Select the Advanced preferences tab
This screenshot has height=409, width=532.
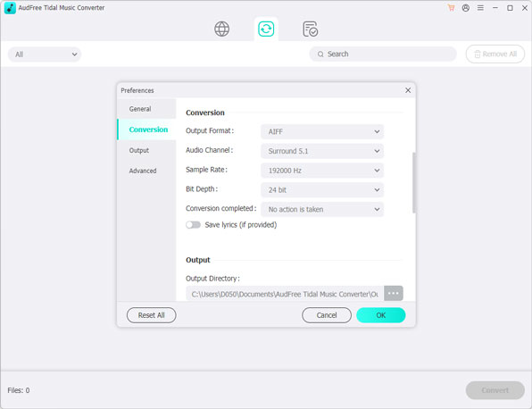point(146,171)
